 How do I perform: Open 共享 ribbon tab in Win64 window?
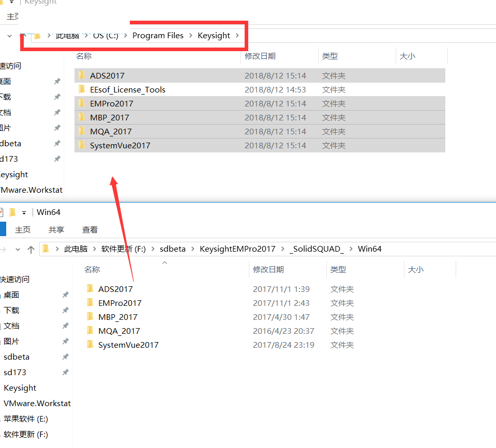pyautogui.click(x=56, y=230)
